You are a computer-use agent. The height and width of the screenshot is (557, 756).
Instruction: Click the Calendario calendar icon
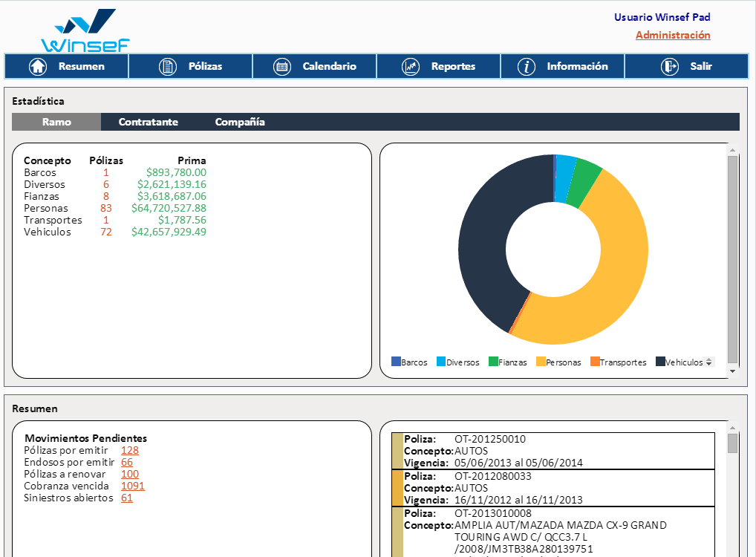281,66
